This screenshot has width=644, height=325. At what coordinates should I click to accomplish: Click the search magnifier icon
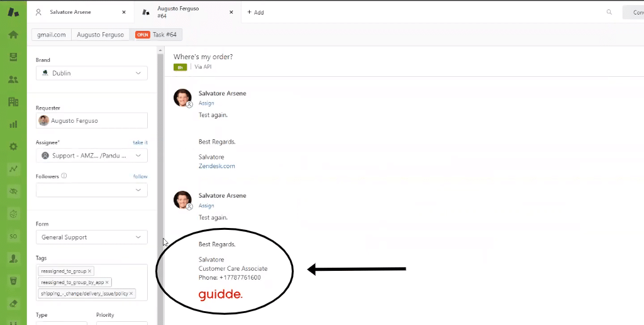(609, 13)
